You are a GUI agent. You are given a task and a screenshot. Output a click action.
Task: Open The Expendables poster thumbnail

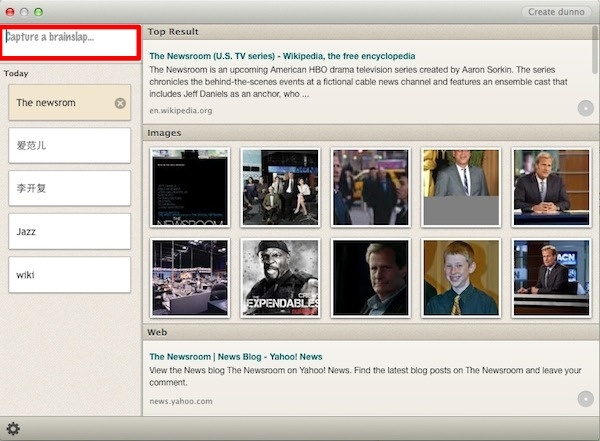pos(280,277)
